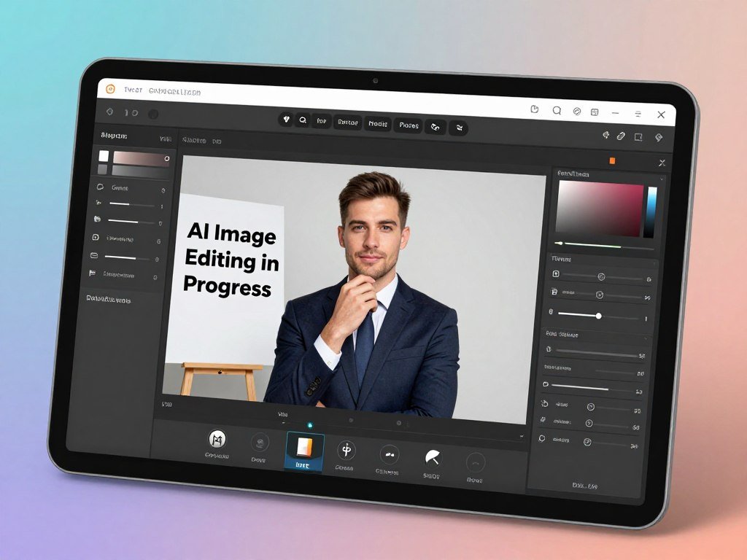Click the second menu word in the white title bar
The width and height of the screenshot is (747, 560).
pos(174,91)
